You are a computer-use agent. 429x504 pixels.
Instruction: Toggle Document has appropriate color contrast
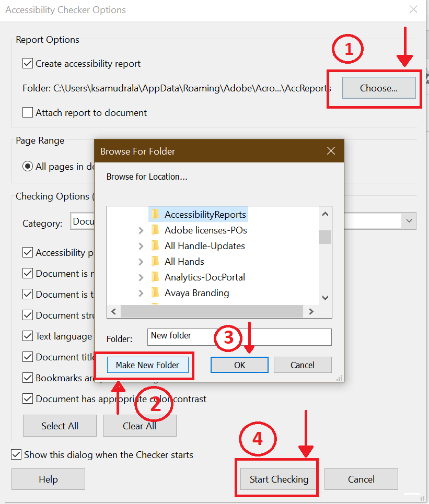click(28, 398)
